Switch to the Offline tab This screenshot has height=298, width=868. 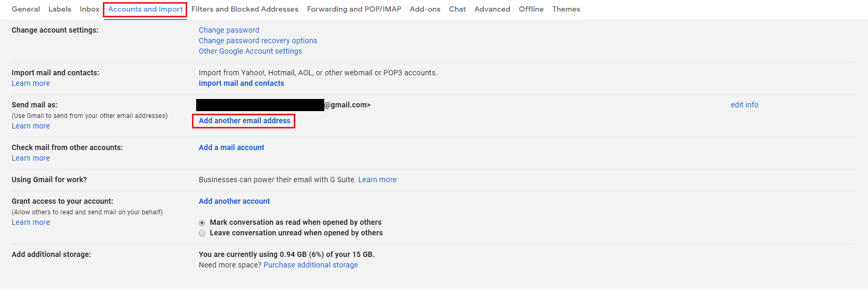pyautogui.click(x=531, y=9)
